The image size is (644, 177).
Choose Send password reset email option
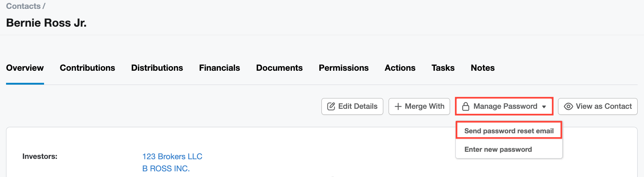[x=509, y=131]
